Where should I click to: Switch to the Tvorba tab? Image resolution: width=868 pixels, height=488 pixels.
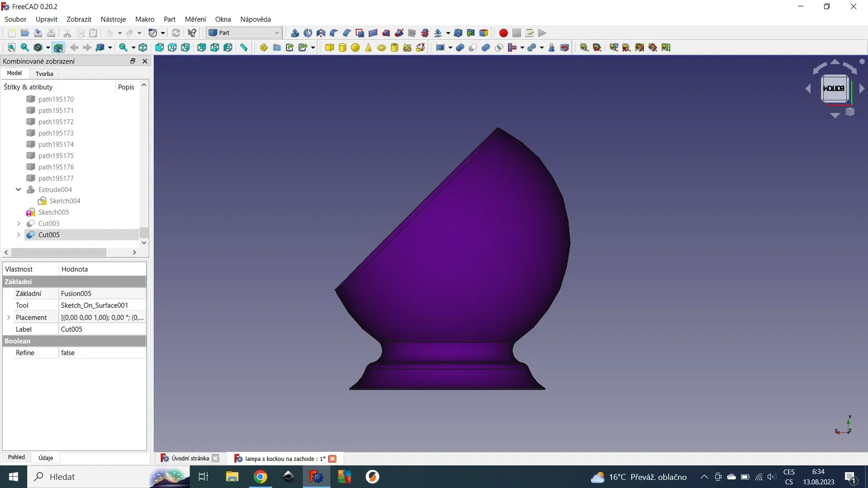pos(44,74)
